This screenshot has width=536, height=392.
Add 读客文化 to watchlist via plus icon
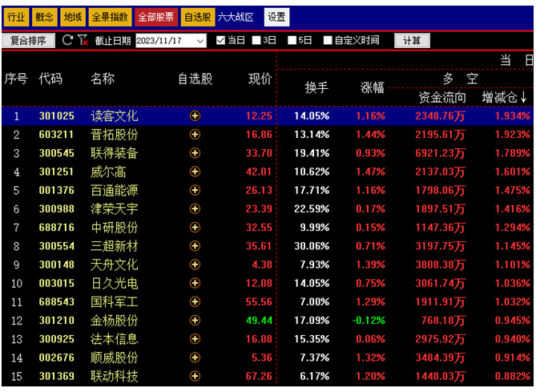[x=195, y=116]
